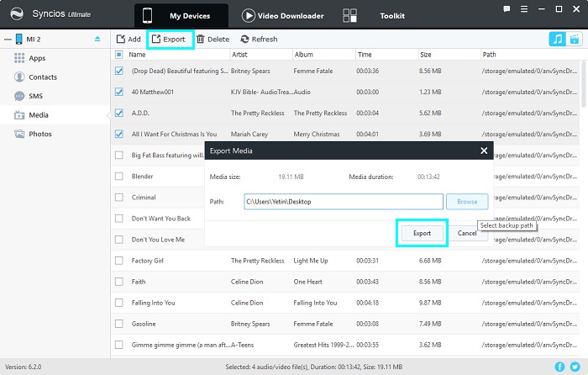Select the MI 2 device entry
This screenshot has height=375, width=588.
point(34,39)
